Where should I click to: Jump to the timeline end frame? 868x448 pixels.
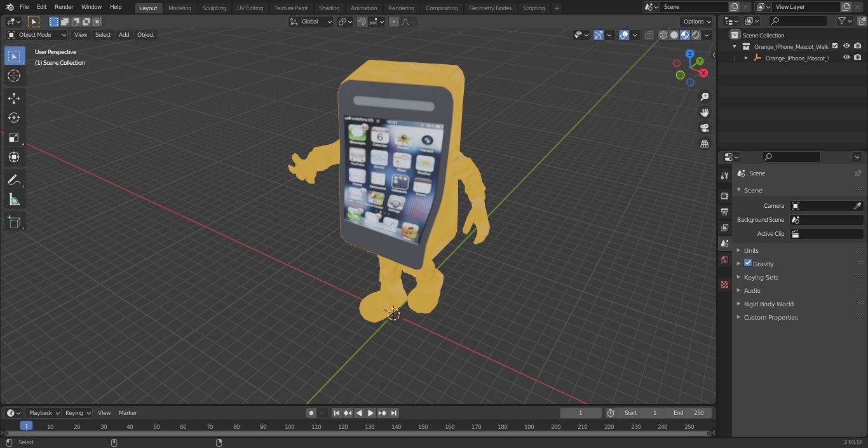pos(394,413)
